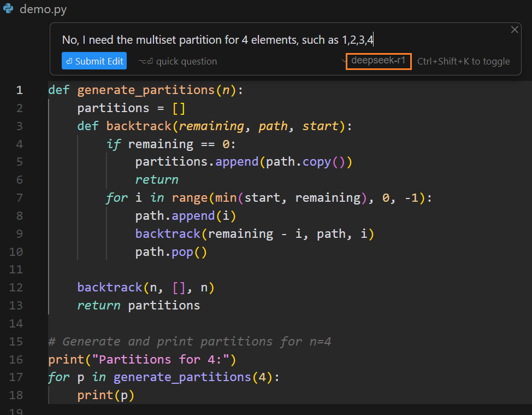Click line number 16 in the gutter

(16, 359)
